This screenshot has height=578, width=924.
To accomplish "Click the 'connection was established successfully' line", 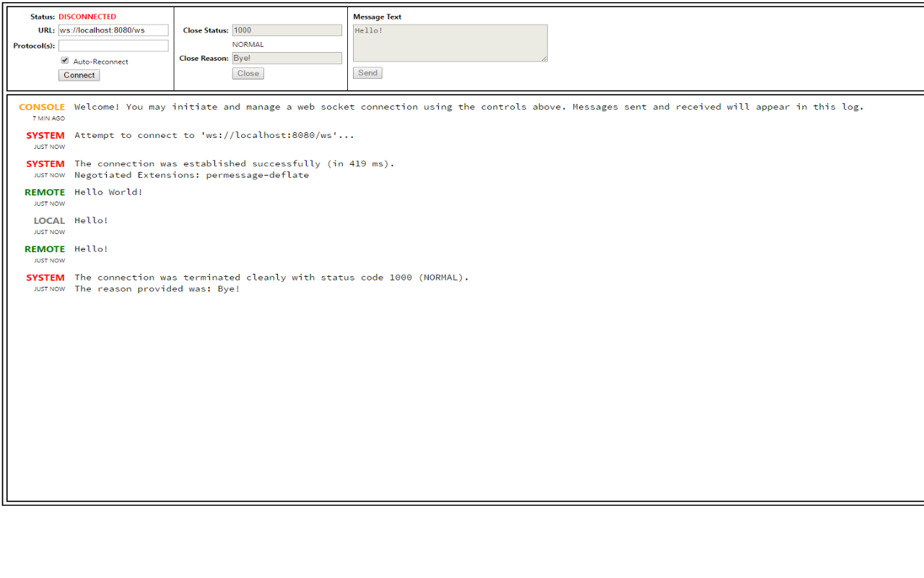I will click(x=235, y=163).
